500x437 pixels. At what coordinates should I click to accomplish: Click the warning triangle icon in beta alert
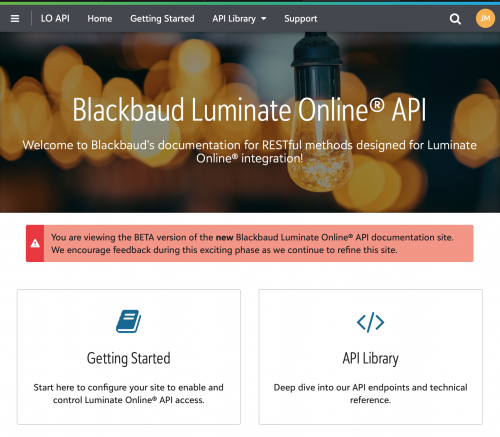pyautogui.click(x=35, y=243)
